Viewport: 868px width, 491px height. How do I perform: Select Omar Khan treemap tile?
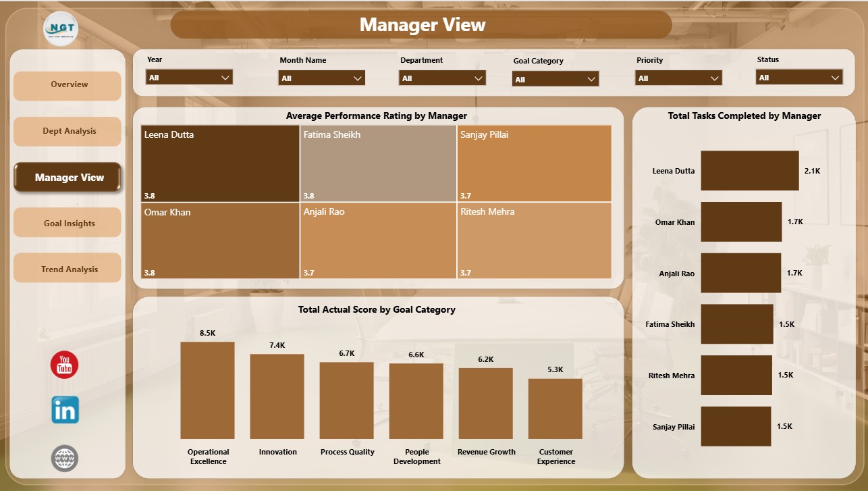tap(220, 240)
